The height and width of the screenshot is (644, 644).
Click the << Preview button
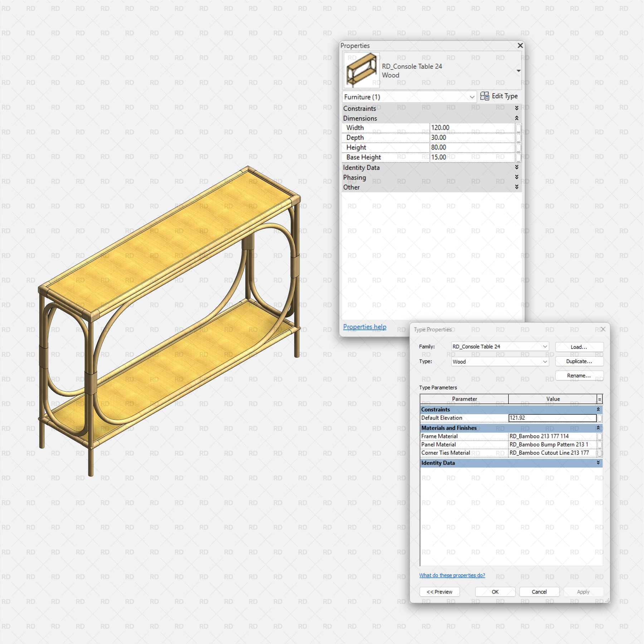439,592
